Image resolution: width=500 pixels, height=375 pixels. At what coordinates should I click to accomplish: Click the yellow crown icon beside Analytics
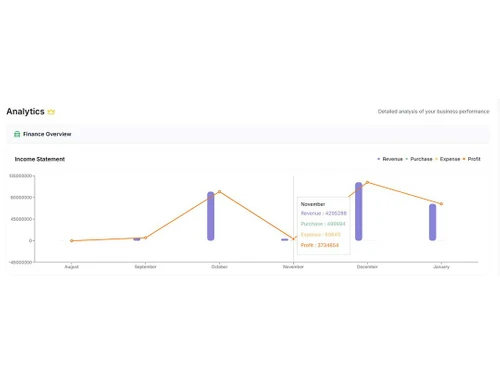51,112
